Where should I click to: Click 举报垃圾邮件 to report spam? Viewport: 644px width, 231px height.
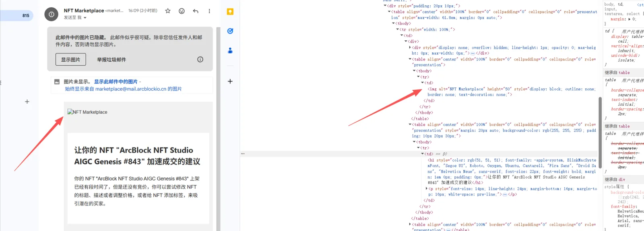coord(111,59)
